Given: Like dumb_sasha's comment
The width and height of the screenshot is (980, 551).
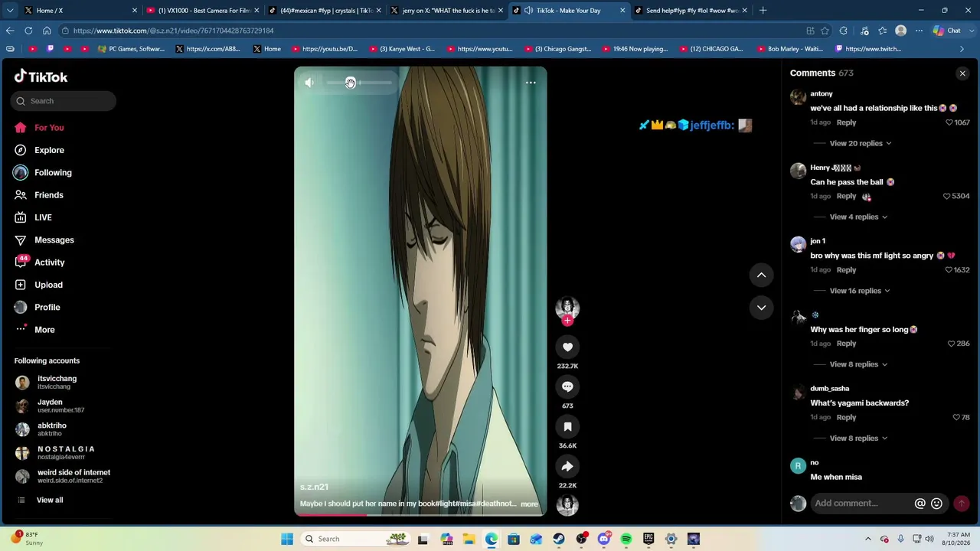Looking at the screenshot, I should (956, 418).
